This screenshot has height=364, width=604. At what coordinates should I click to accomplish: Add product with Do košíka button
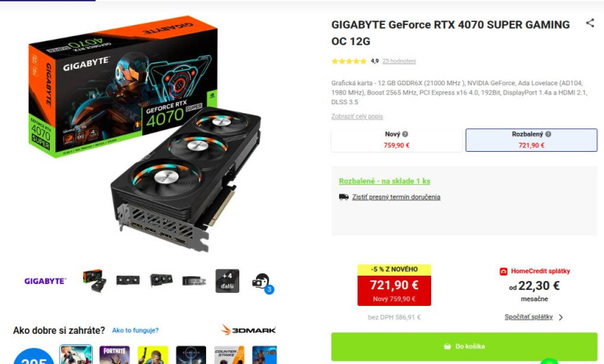pos(464,347)
